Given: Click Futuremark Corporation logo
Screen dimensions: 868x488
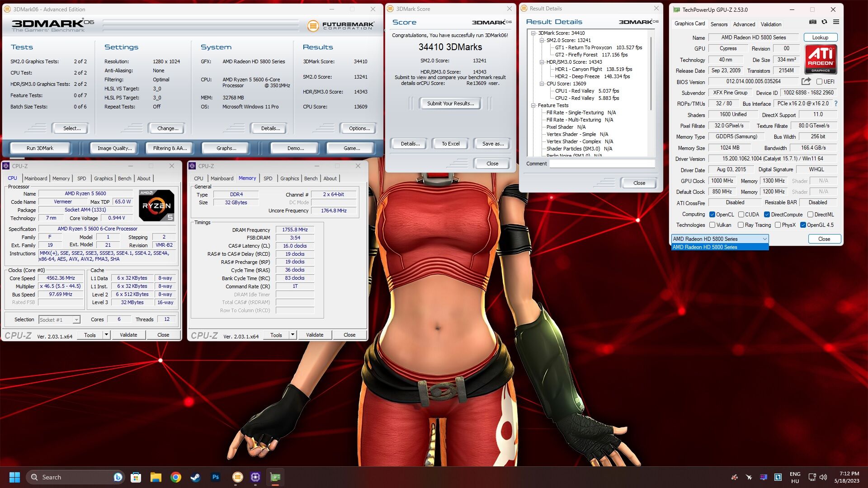Looking at the screenshot, I should (x=341, y=26).
